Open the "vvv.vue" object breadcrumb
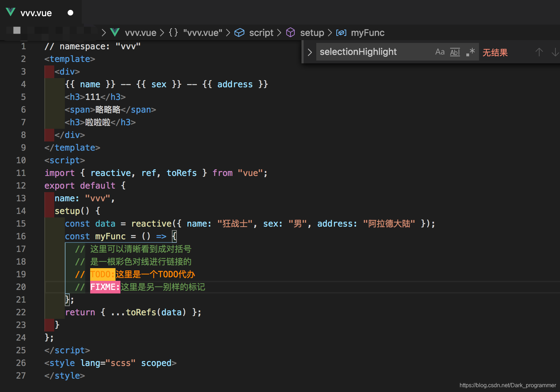The height and width of the screenshot is (392, 560). (203, 33)
